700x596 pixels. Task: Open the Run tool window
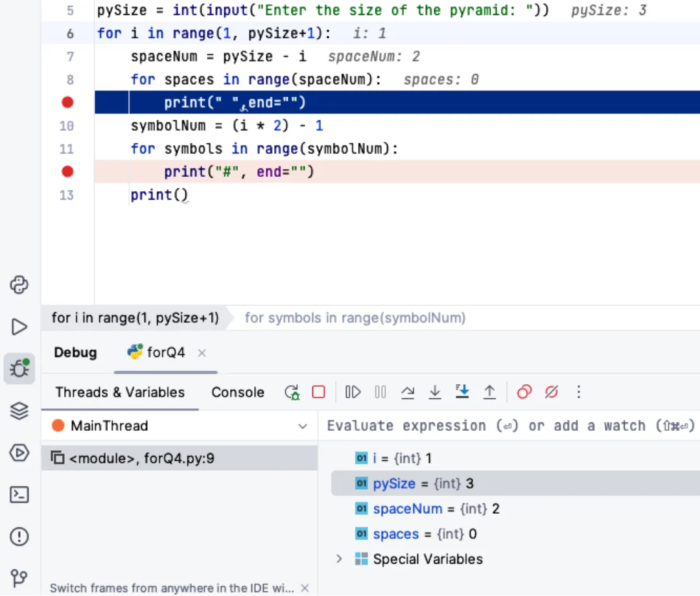point(19,327)
